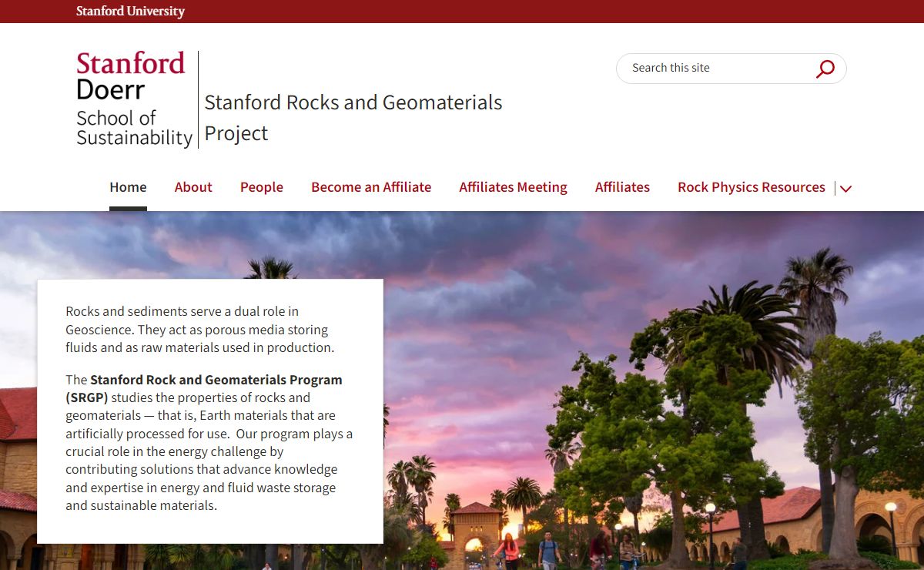
Task: Click the red Stanford word in the logo
Action: pyautogui.click(x=131, y=63)
